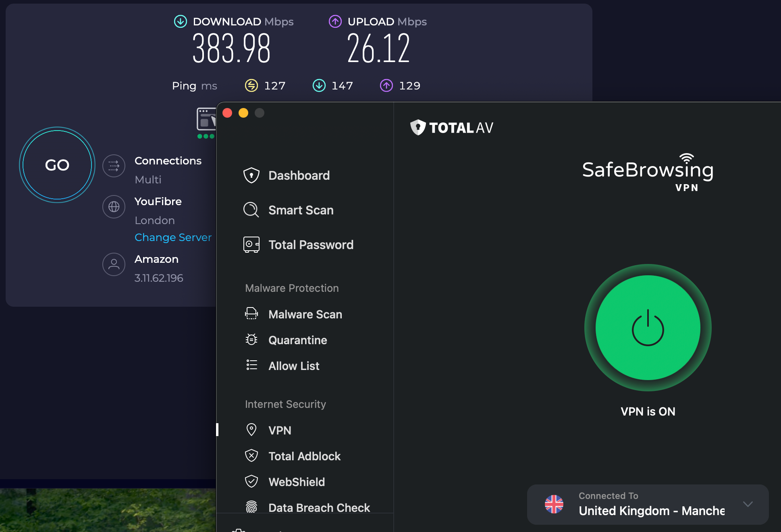The width and height of the screenshot is (781, 532).
Task: Click the Data Breach Check fingerprint icon
Action: click(251, 507)
